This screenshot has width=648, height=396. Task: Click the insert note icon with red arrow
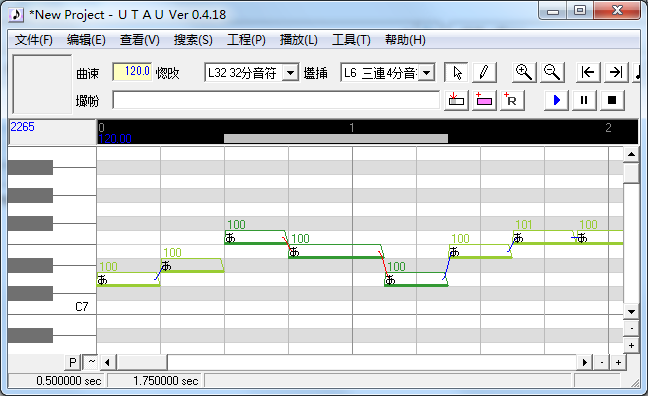[x=456, y=100]
